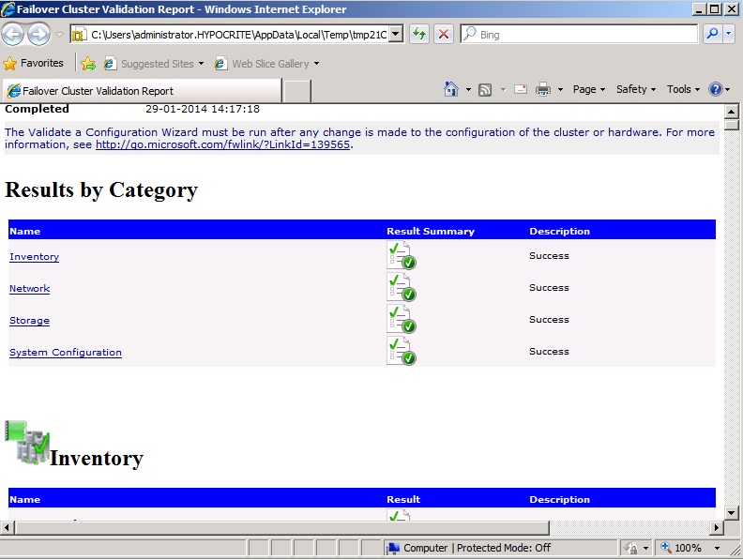This screenshot has width=743, height=560.
Task: Click the Back navigation arrow
Action: coord(13,34)
